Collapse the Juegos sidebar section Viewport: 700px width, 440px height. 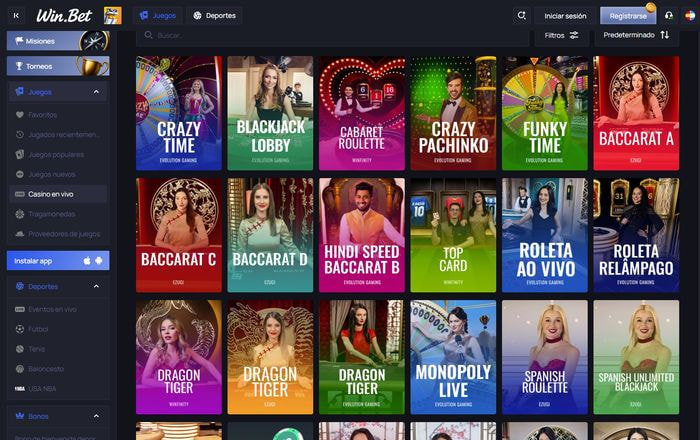(x=96, y=92)
